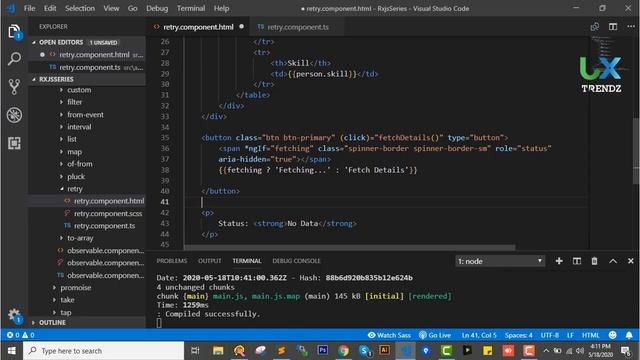Open Task View on the taskbar

coord(195,351)
